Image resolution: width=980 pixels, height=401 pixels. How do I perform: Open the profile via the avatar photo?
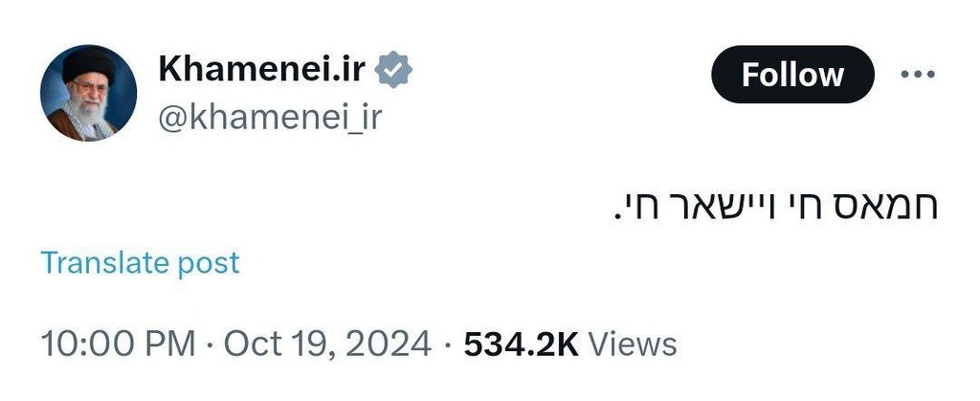[x=88, y=93]
